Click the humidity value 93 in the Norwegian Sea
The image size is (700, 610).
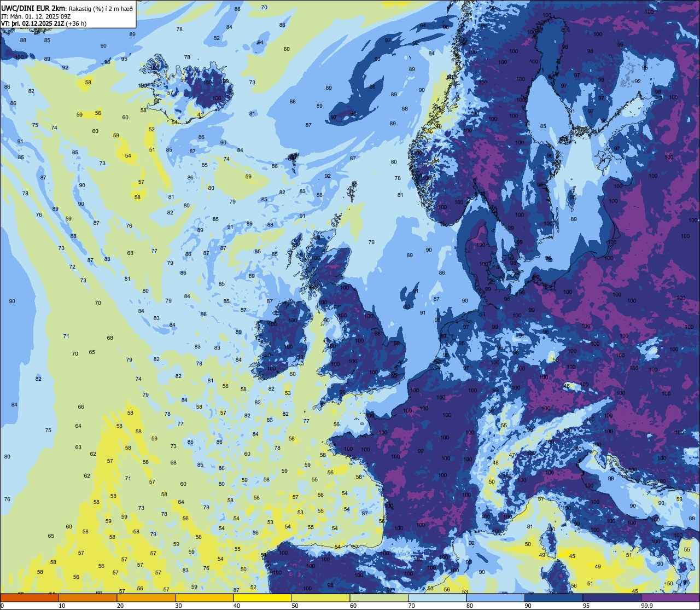point(377,59)
